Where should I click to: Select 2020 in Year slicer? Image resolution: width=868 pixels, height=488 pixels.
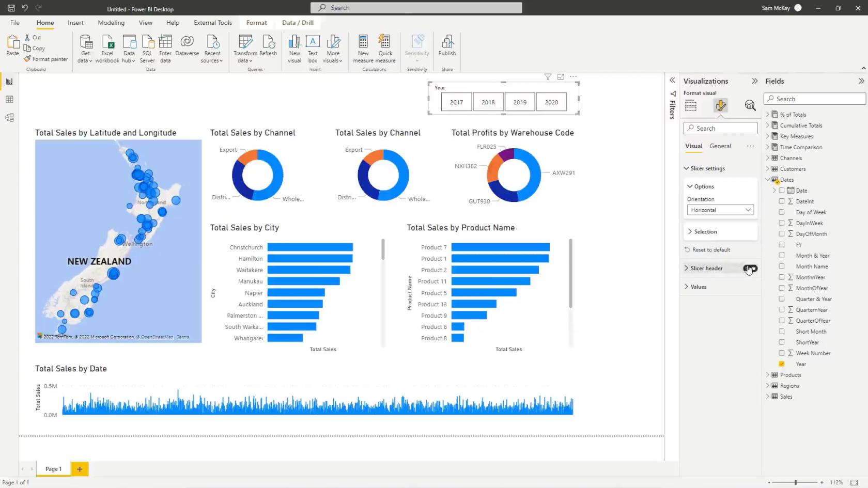coord(551,102)
